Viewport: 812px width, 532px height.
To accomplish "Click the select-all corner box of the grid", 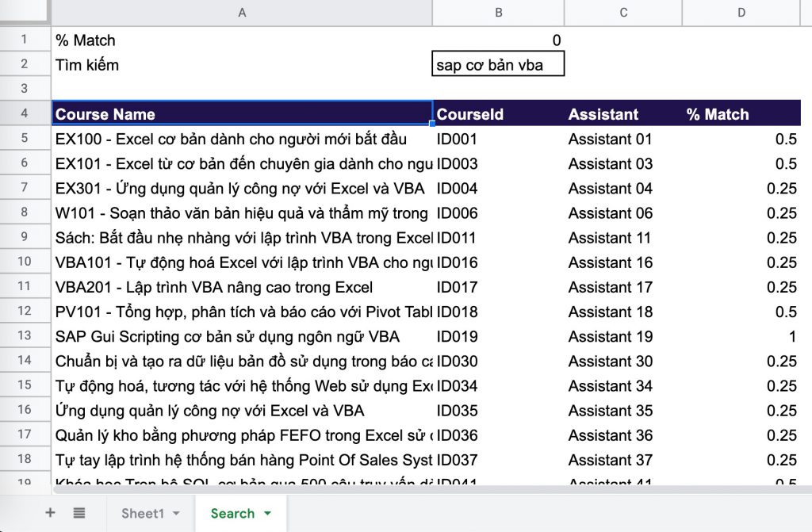I will pos(24,12).
